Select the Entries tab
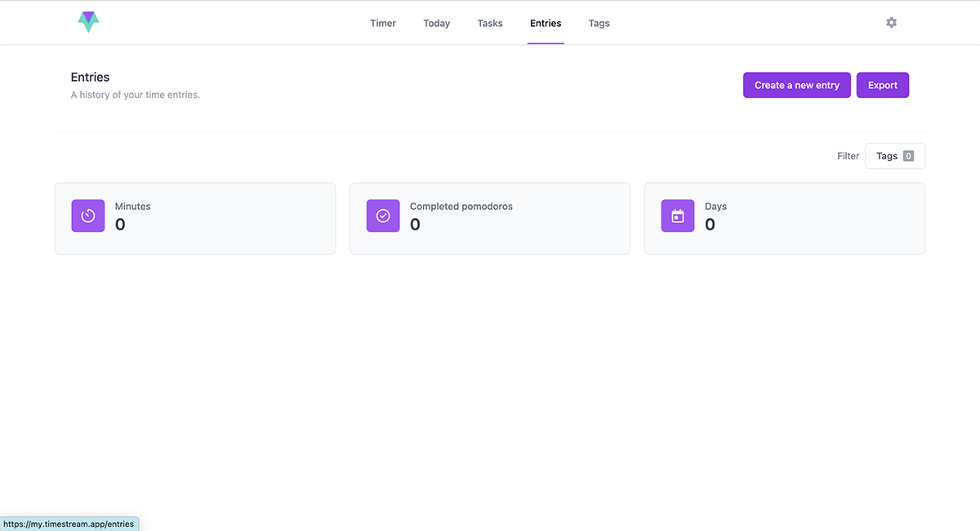The width and height of the screenshot is (980, 531). coord(546,23)
